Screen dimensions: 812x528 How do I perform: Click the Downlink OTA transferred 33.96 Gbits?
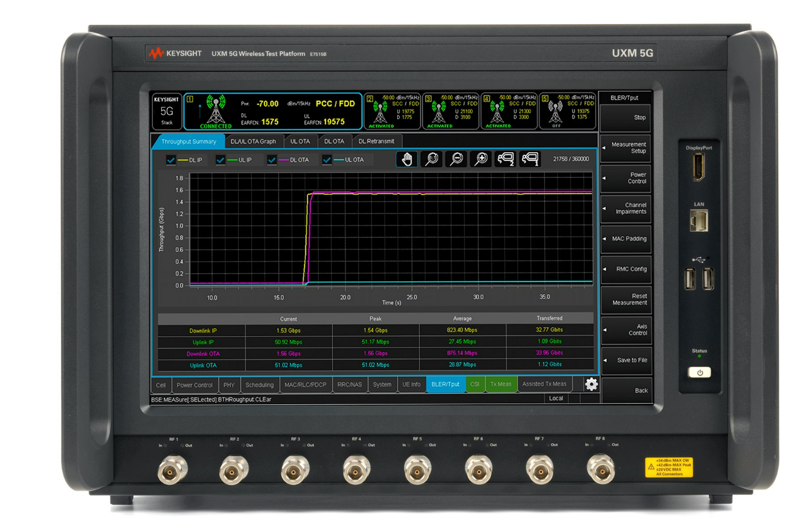(x=549, y=353)
